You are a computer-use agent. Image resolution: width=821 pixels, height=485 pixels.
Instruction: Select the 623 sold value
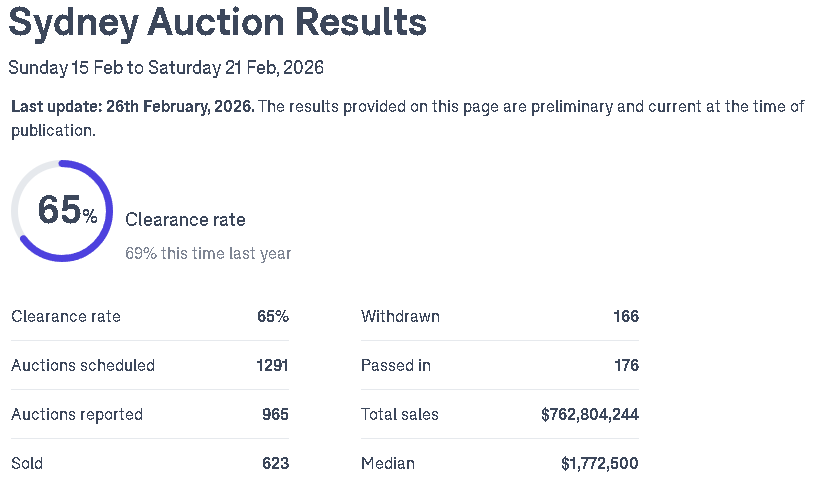(x=275, y=463)
